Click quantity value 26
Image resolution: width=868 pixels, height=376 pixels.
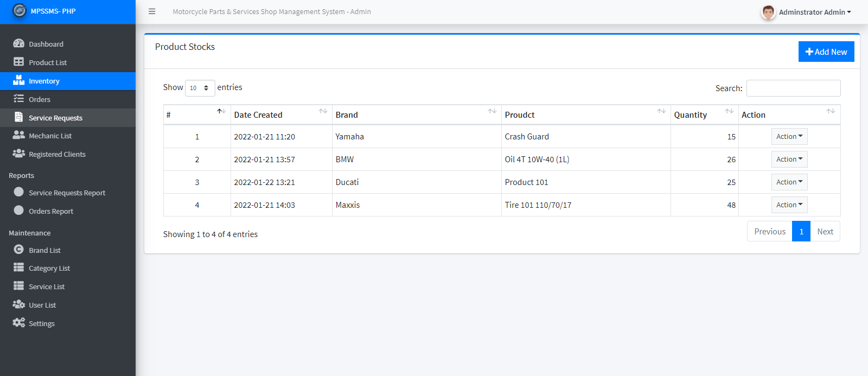(731, 160)
